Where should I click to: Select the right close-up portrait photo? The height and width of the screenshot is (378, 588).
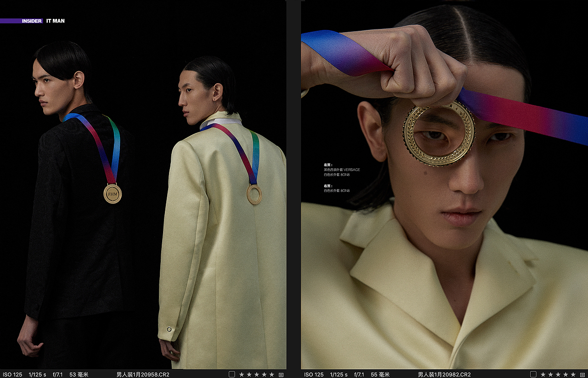coord(444,185)
